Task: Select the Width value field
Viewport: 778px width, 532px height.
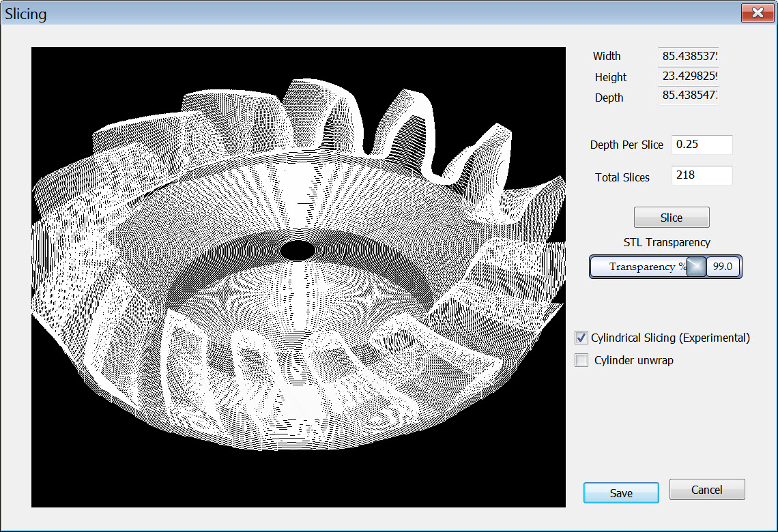Action: click(689, 57)
